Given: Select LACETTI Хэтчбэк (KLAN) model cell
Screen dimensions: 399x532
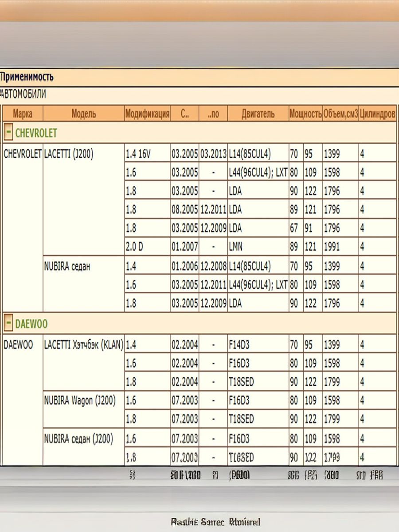Looking at the screenshot, I should tap(83, 345).
